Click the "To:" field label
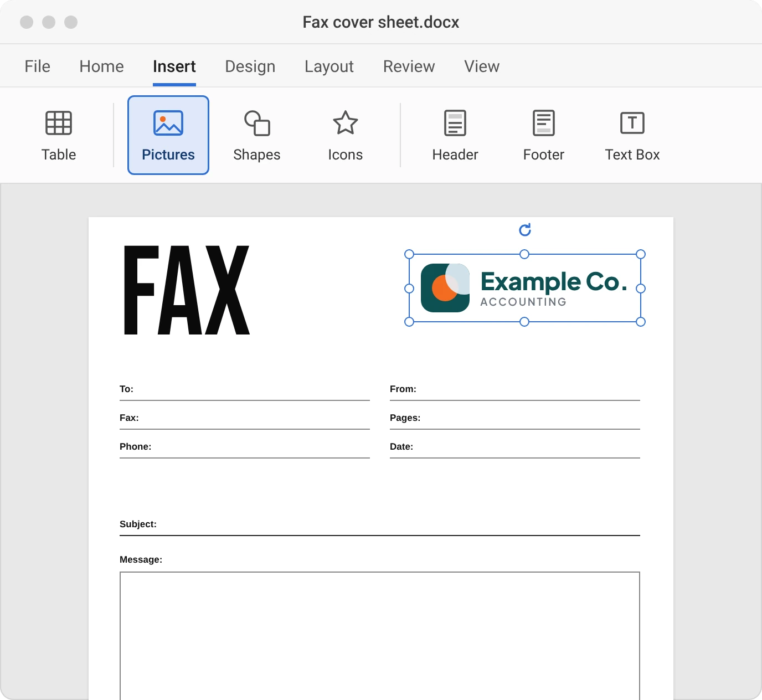 click(x=126, y=389)
